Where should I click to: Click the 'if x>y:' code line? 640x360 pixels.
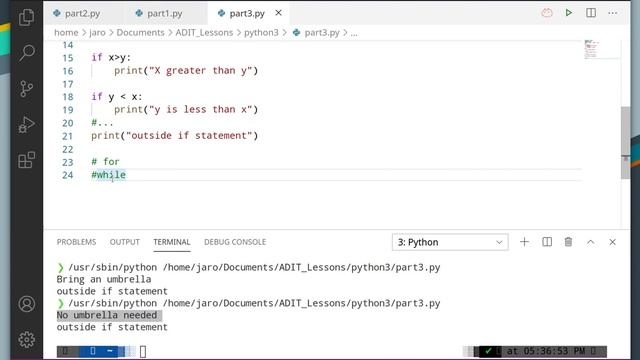pos(111,58)
